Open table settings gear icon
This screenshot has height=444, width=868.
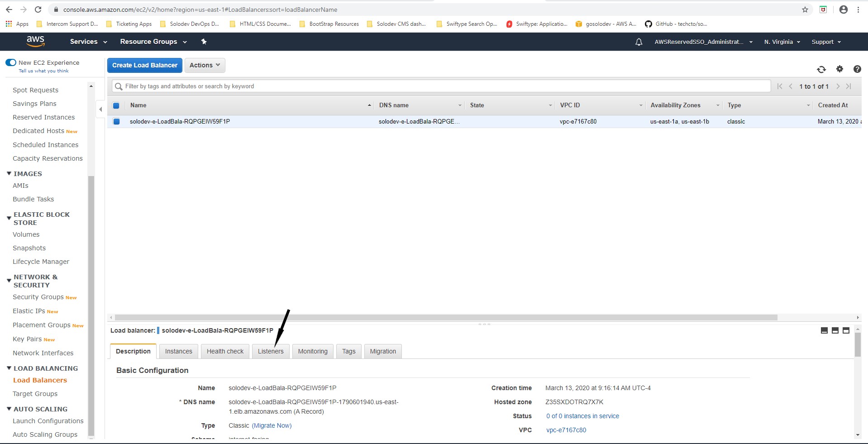click(839, 69)
